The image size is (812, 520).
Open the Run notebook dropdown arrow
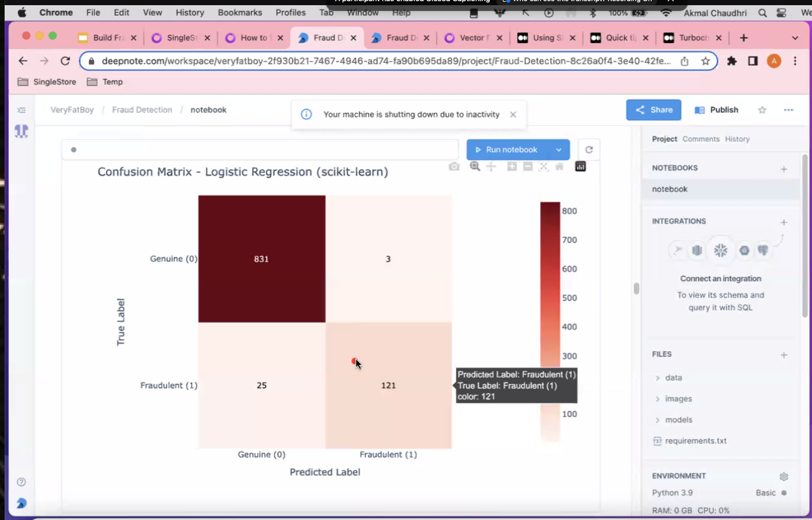pyautogui.click(x=558, y=150)
